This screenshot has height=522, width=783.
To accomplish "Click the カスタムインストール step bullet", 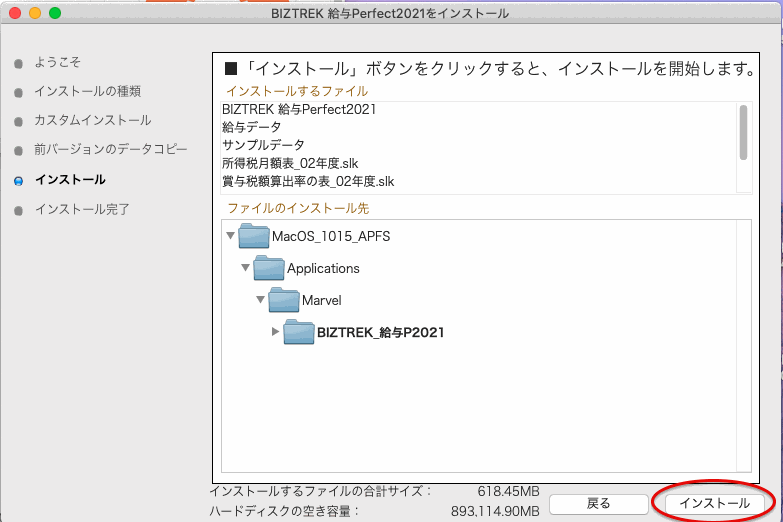I will [x=18, y=121].
